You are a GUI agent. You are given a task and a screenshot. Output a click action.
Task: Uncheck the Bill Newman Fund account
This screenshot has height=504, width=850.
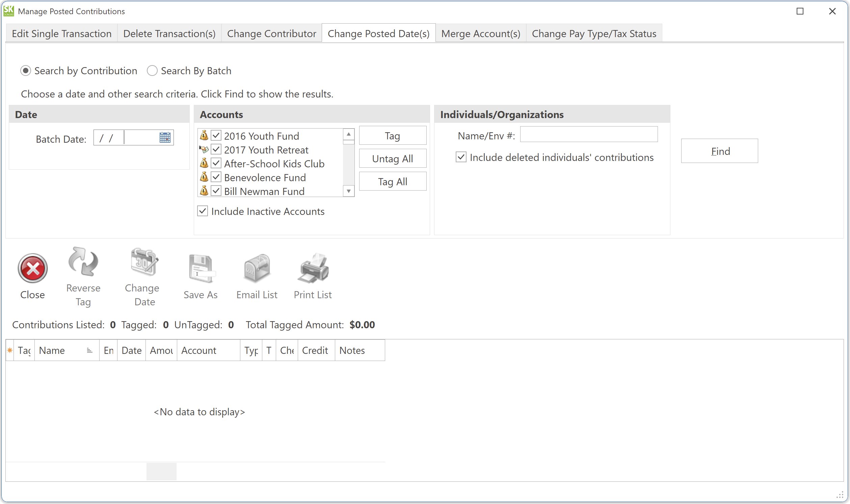pyautogui.click(x=216, y=191)
